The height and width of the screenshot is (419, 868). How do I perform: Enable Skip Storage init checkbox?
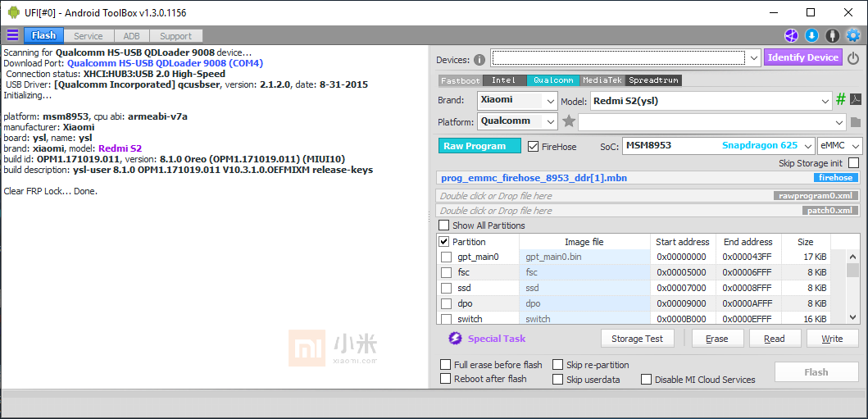coord(853,162)
